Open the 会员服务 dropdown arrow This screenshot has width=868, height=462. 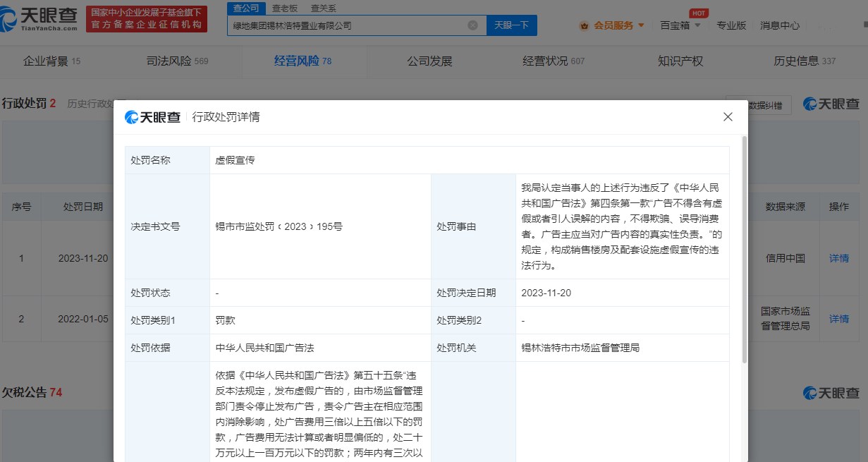[x=641, y=25]
